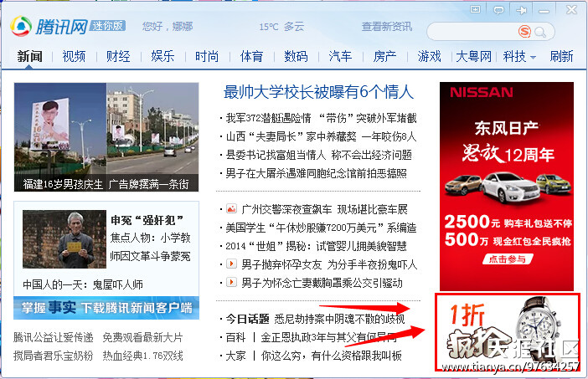Switch to the 新闻 tab
Viewport: 588px width, 379px height.
29,57
